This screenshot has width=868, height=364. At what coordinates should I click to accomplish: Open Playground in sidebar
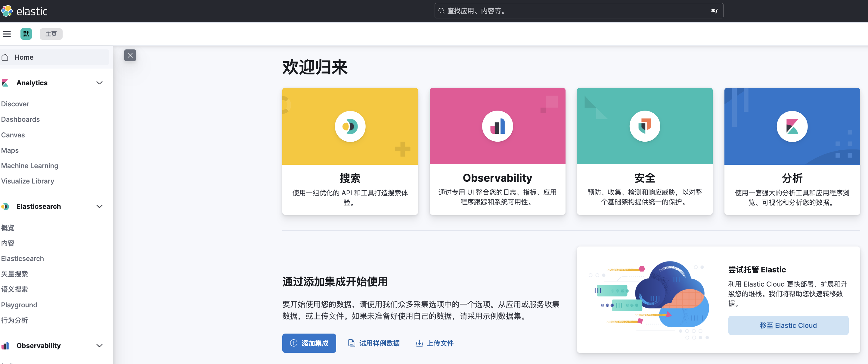coord(19,305)
